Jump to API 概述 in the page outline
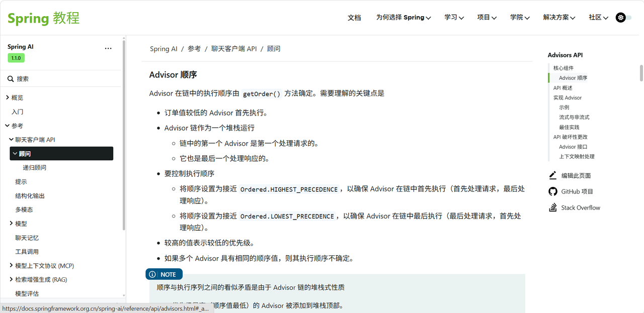Image resolution: width=644 pixels, height=313 pixels. 563,88
